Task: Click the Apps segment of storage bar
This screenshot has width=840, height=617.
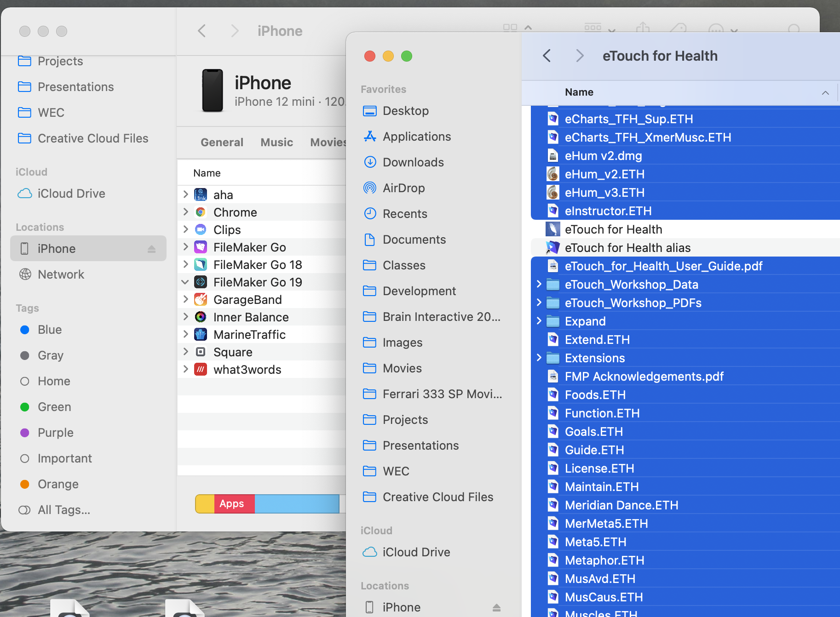Action: click(x=234, y=504)
